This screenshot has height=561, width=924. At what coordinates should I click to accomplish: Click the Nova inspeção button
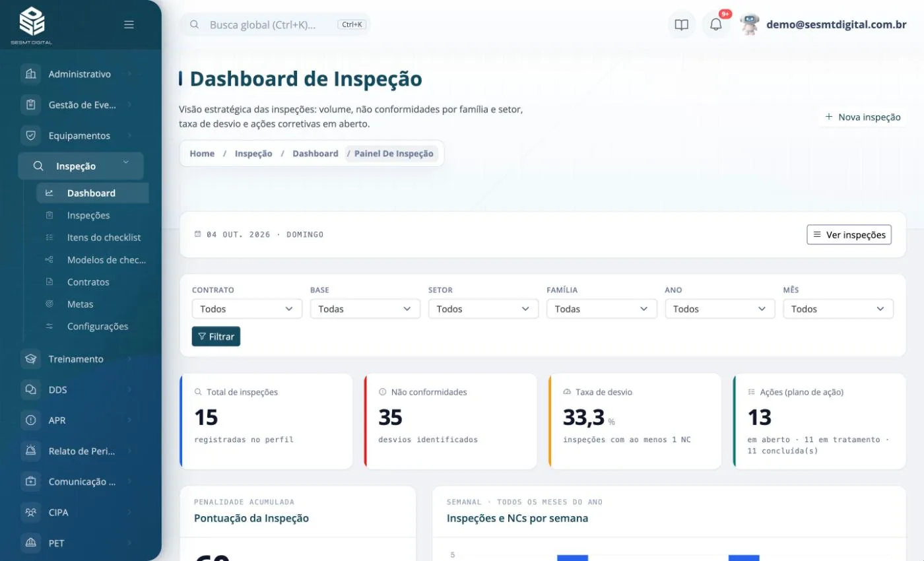point(863,117)
